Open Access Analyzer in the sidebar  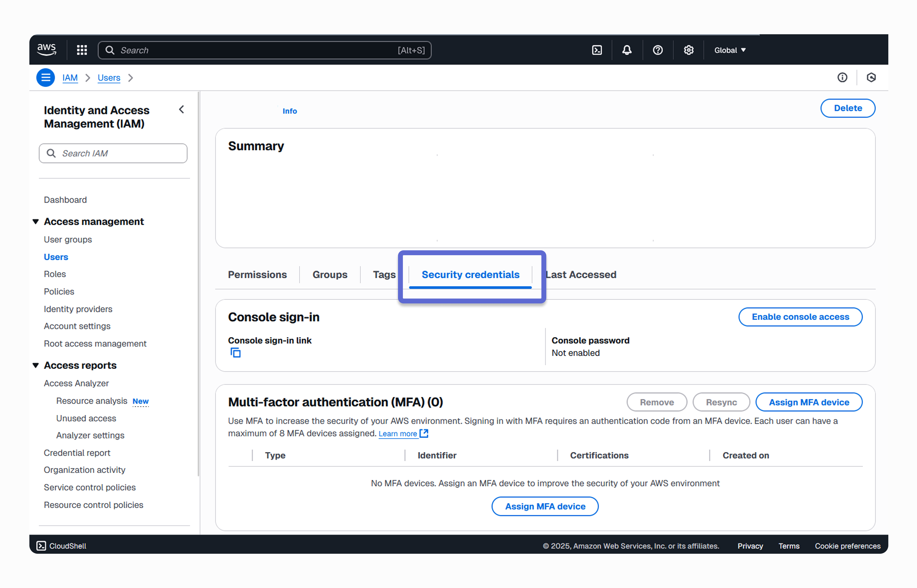76,383
